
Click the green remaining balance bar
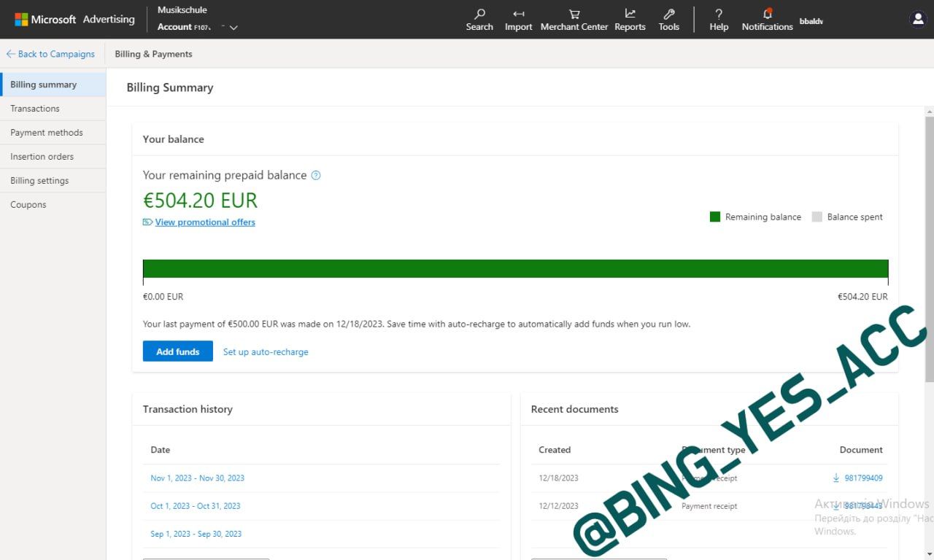coord(515,268)
